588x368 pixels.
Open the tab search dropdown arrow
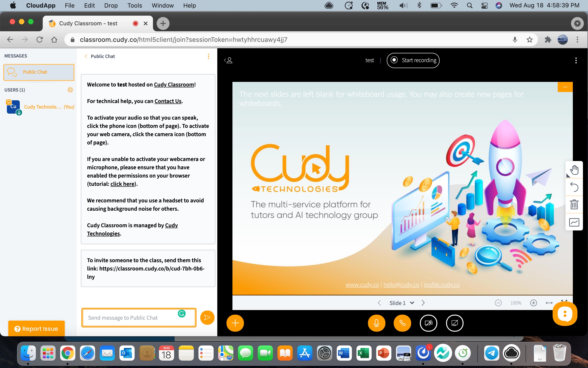577,23
